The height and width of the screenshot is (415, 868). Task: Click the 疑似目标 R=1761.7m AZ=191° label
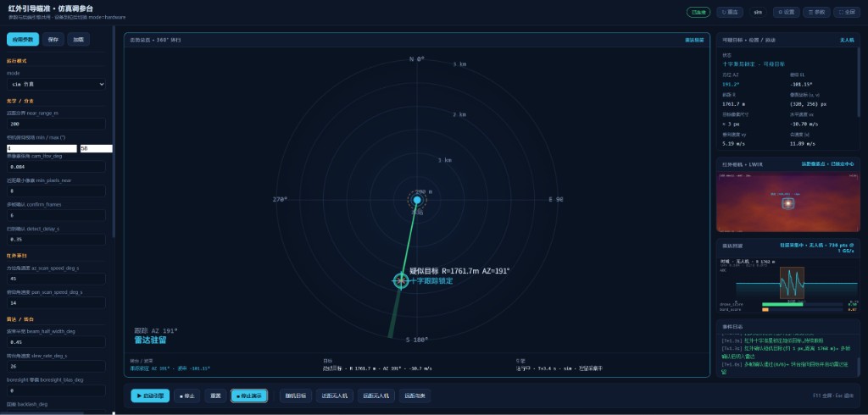pyautogui.click(x=459, y=271)
